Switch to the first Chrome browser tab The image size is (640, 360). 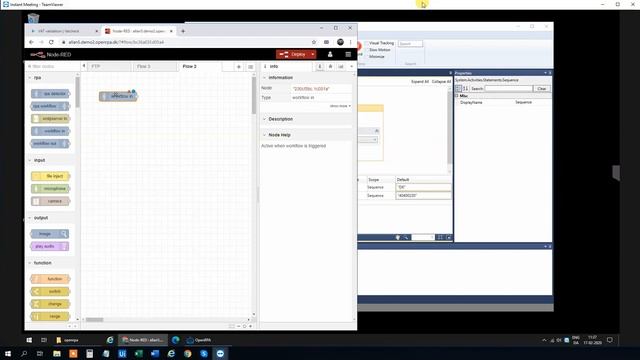[63, 31]
